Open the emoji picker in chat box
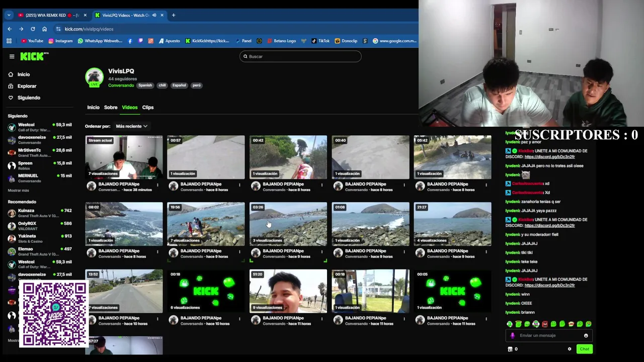Image resolution: width=644 pixels, height=362 pixels. pos(586,335)
